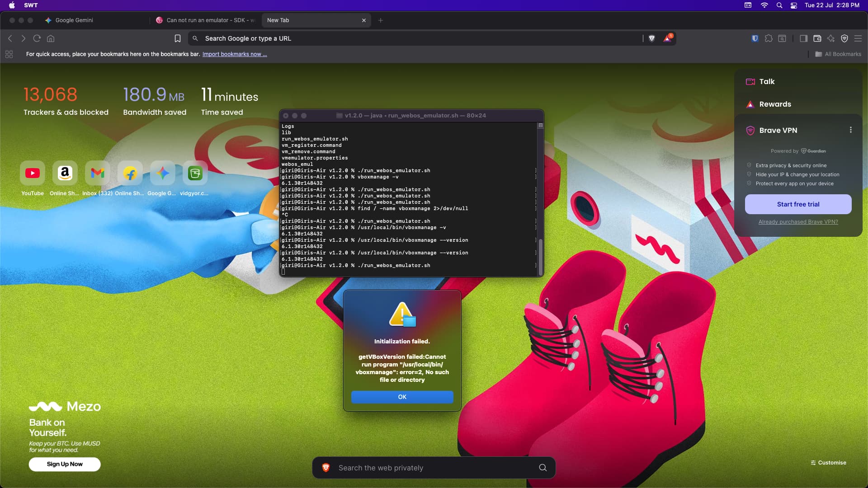
Task: Click Start free trial button
Action: click(x=798, y=204)
